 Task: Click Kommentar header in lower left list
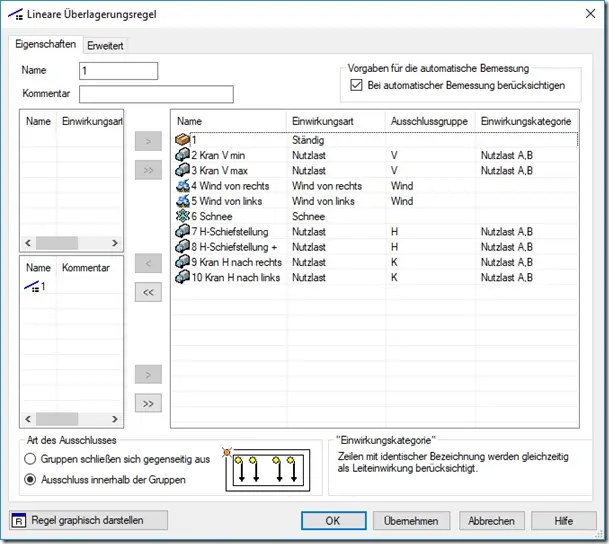pyautogui.click(x=90, y=268)
